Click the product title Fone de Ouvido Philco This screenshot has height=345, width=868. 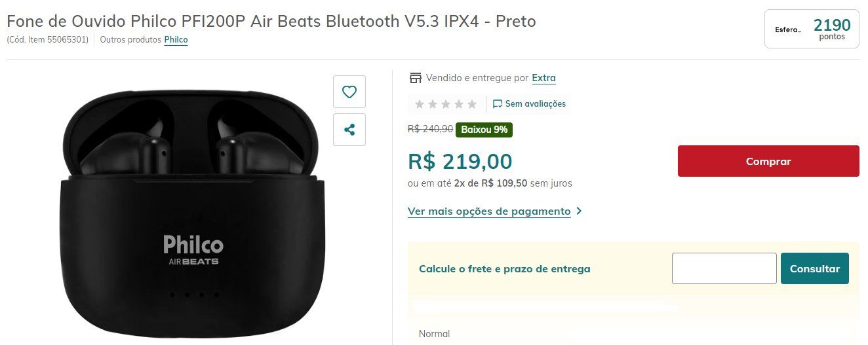coord(271,21)
